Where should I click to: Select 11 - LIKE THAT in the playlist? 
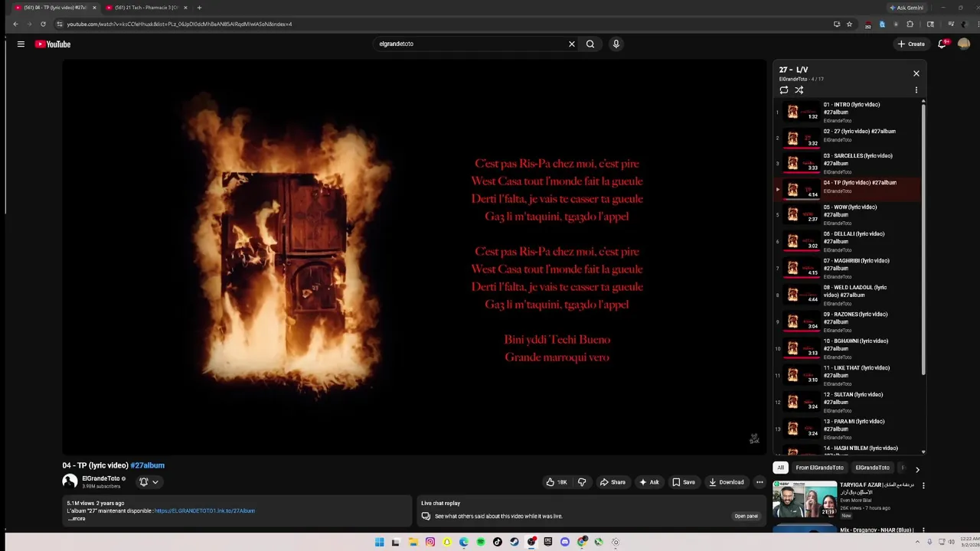[848, 376]
